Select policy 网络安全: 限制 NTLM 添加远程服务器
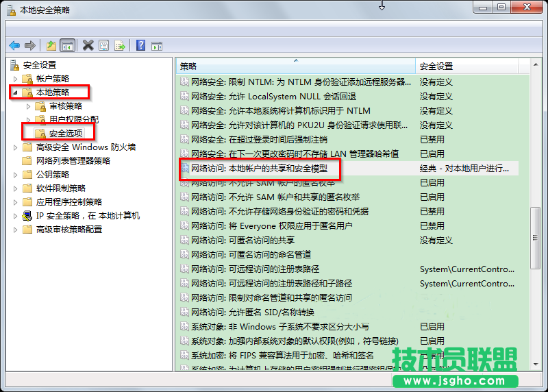 (x=301, y=82)
